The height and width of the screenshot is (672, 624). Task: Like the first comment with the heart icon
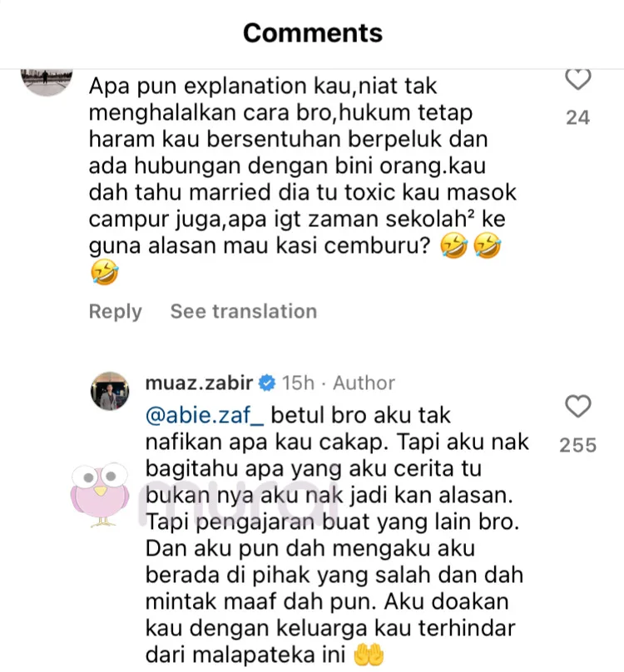click(577, 79)
